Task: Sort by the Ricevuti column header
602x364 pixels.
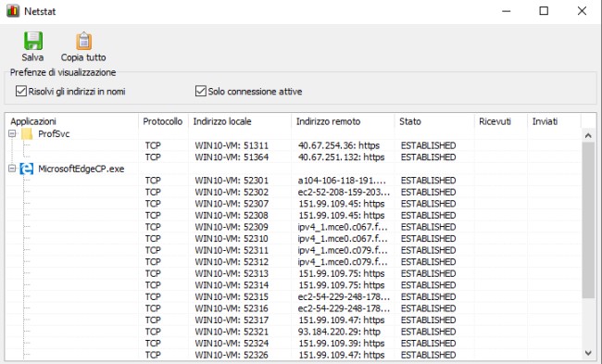Action: click(501, 121)
